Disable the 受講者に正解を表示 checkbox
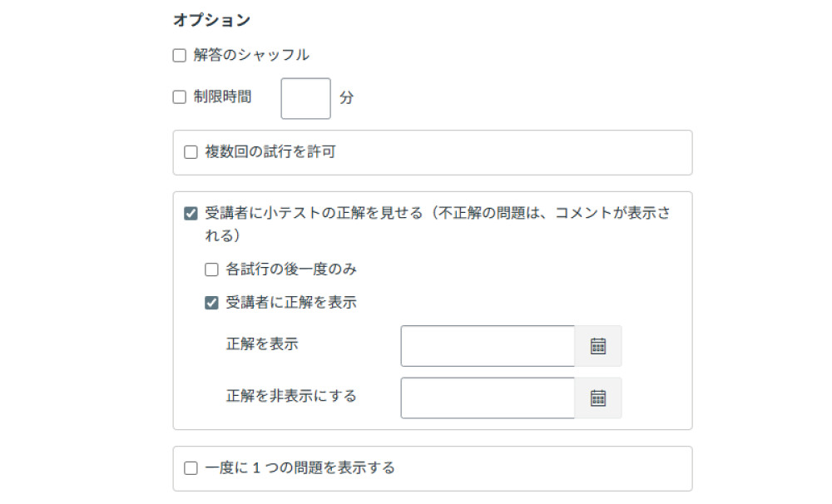 (210, 303)
